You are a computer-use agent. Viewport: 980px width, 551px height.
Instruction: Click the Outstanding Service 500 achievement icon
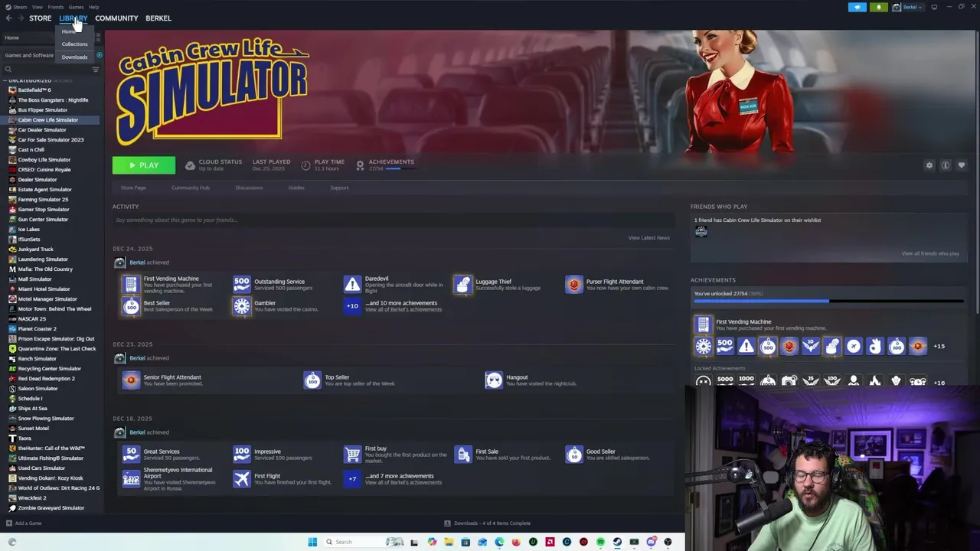click(x=242, y=285)
